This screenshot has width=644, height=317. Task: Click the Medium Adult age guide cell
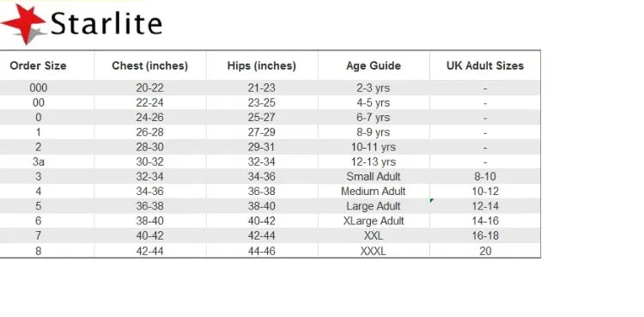point(374,192)
